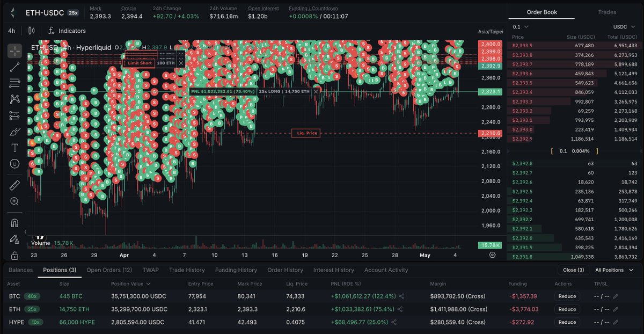The image size is (644, 334).
Task: Change the 25x leverage badge
Action: click(x=74, y=12)
